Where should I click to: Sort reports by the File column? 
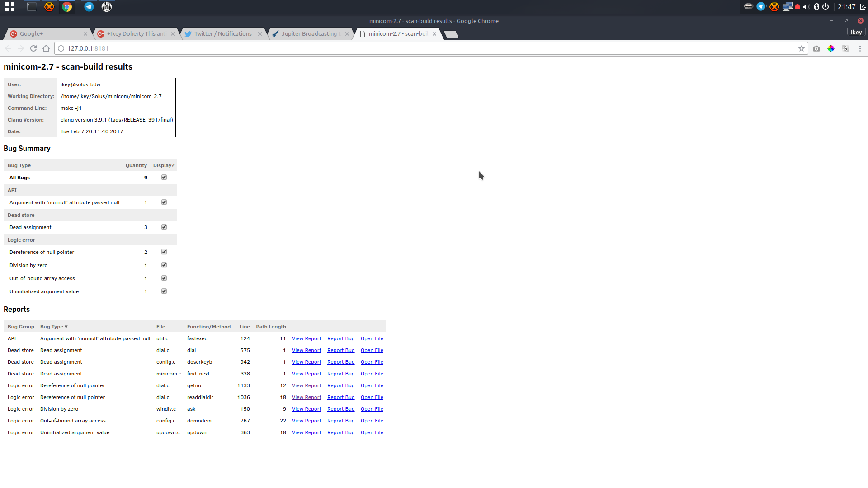pyautogui.click(x=161, y=327)
